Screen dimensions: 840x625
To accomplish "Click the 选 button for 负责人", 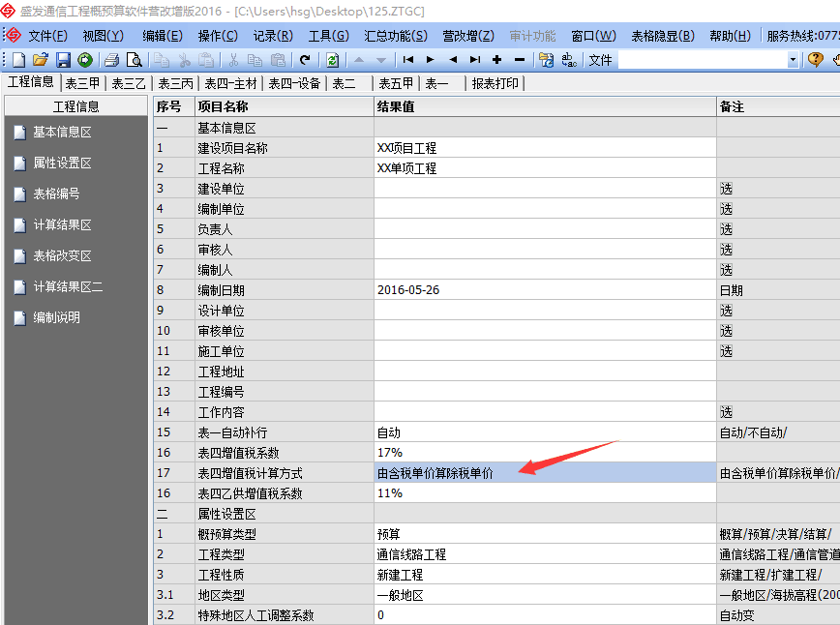I will tap(726, 229).
